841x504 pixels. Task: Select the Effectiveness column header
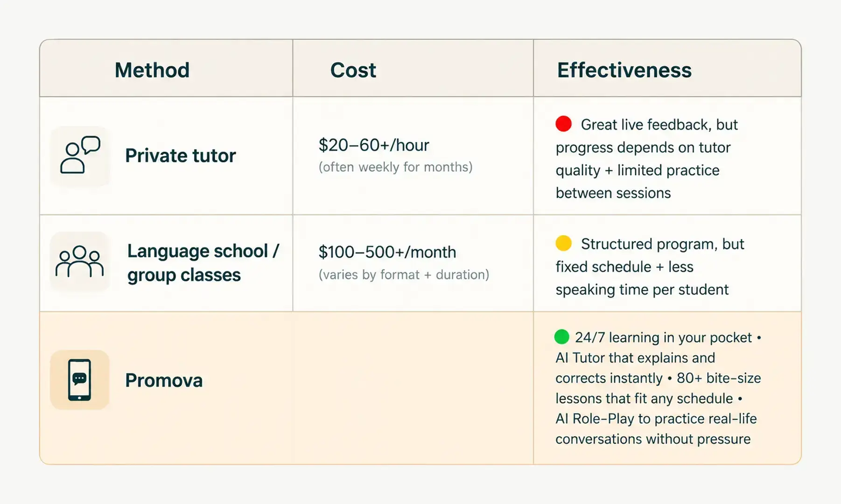(x=624, y=70)
